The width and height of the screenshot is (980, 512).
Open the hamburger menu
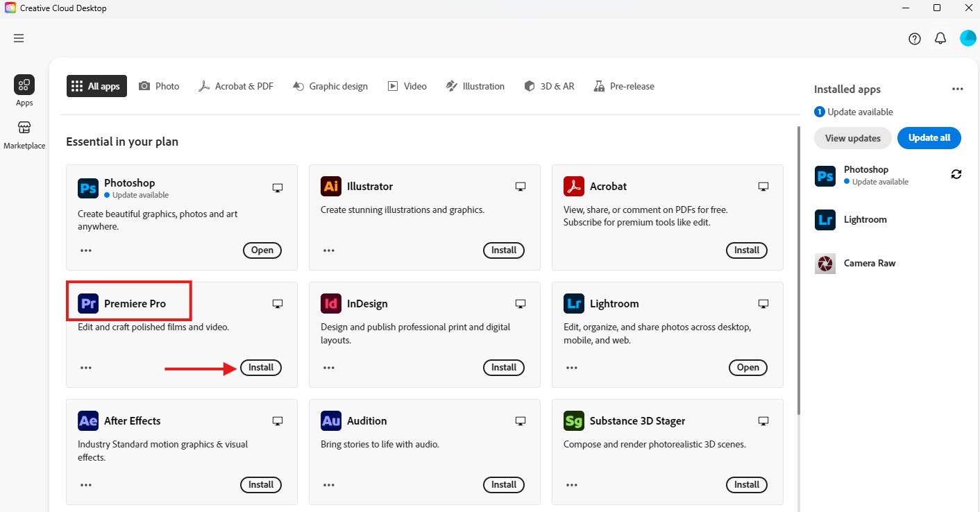(x=19, y=38)
